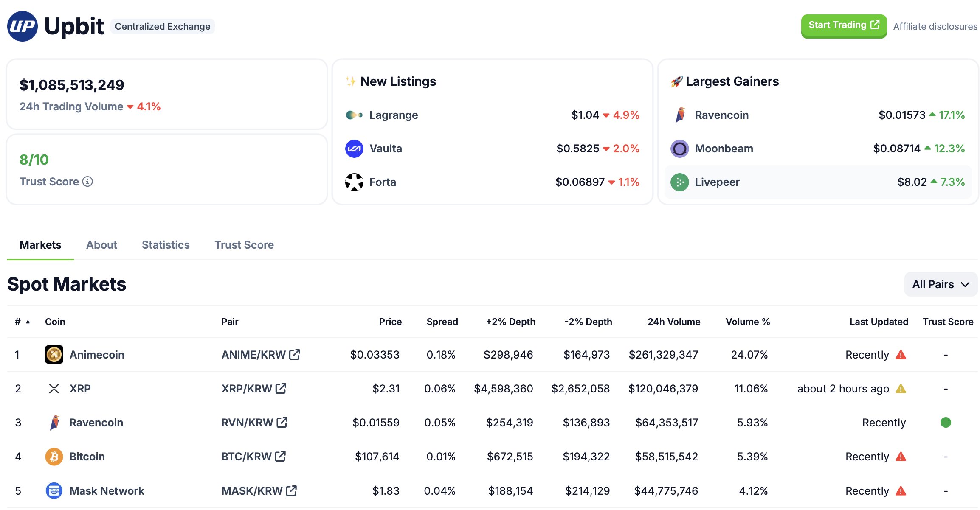Click the Trust Score info icon

pos(87,182)
